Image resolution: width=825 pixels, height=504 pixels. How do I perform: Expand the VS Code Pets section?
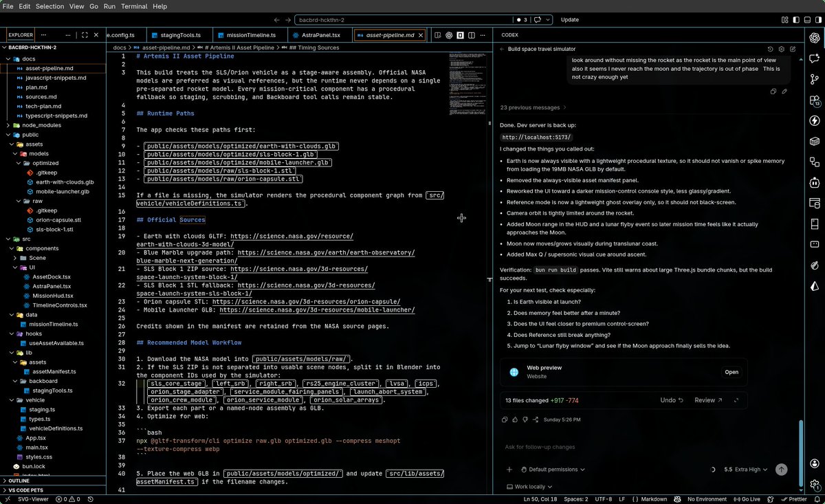53,490
